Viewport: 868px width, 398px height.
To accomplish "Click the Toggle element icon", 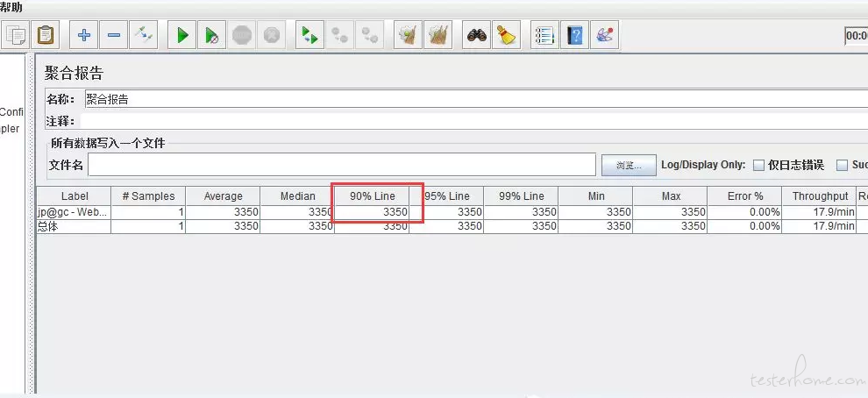I will (144, 35).
